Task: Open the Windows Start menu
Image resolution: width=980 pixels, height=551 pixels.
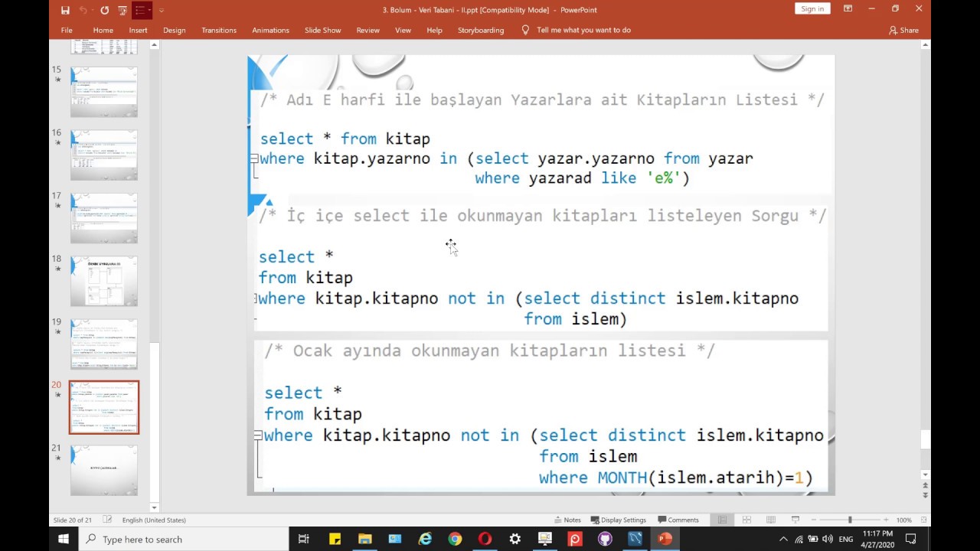Action: click(x=64, y=540)
